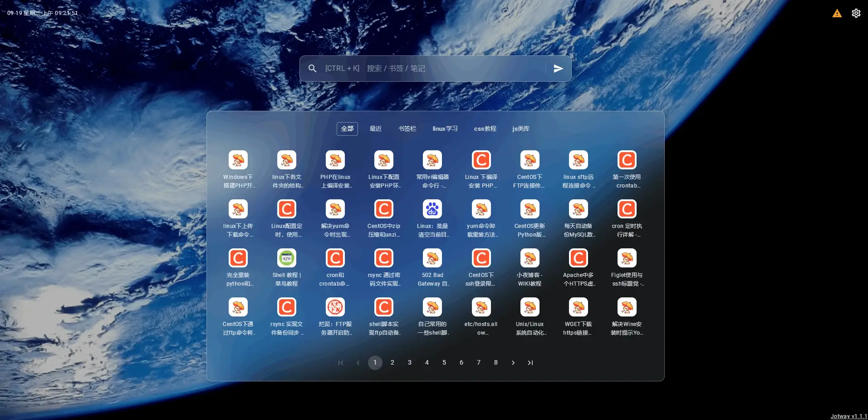Open the 'CentOS下FTP连接传' bookmark icon
868x420 pixels.
pyautogui.click(x=530, y=160)
